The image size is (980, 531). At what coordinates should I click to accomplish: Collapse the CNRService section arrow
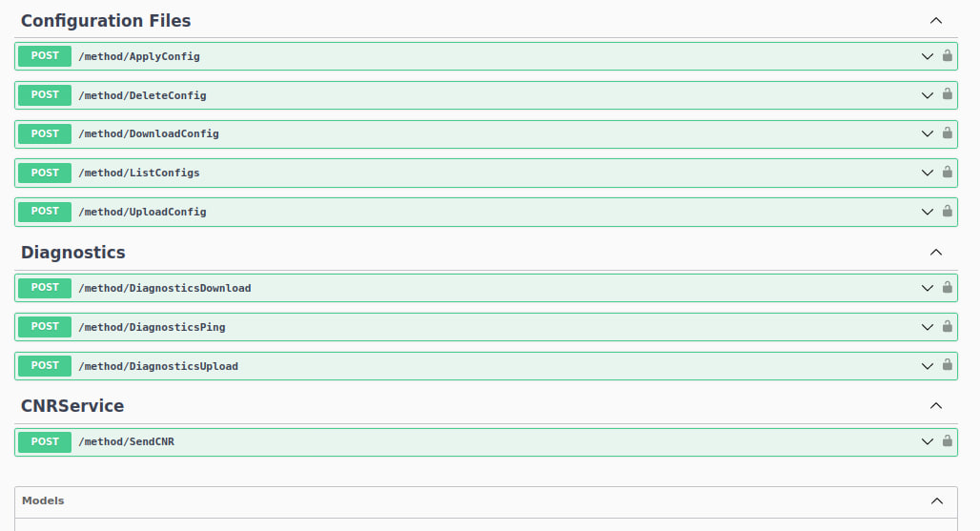[935, 406]
